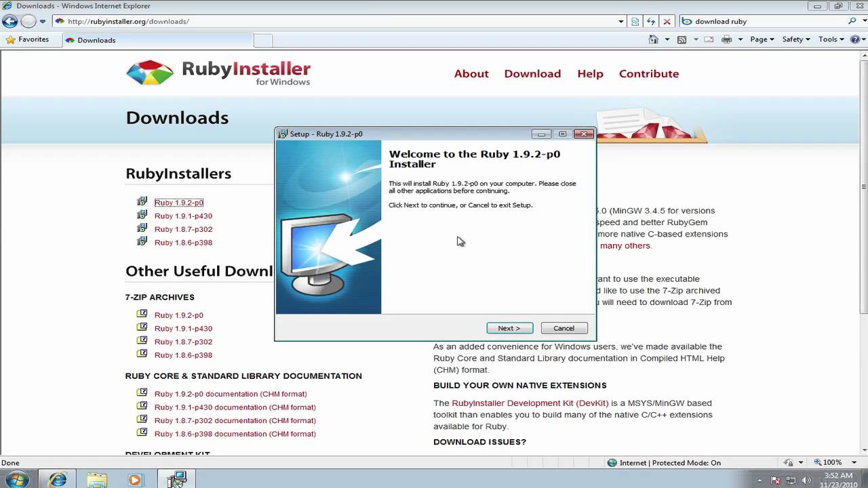Viewport: 868px width, 488px height.
Task: Expand the address bar history dropdown
Action: [620, 21]
